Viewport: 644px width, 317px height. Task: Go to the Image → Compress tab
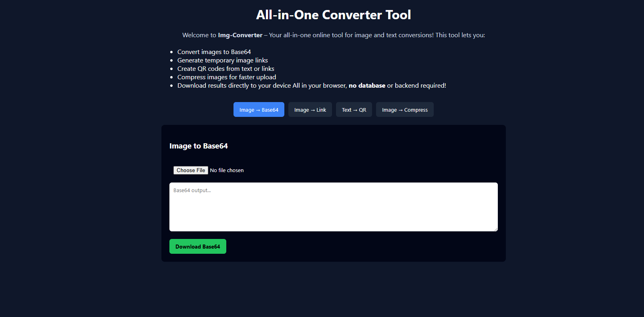click(405, 110)
